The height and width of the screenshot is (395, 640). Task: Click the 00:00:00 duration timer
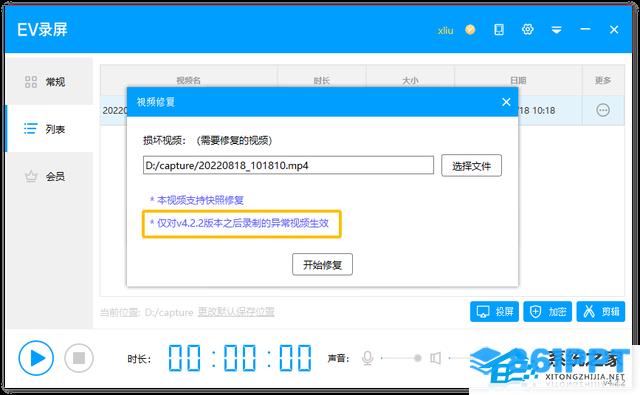[240, 358]
